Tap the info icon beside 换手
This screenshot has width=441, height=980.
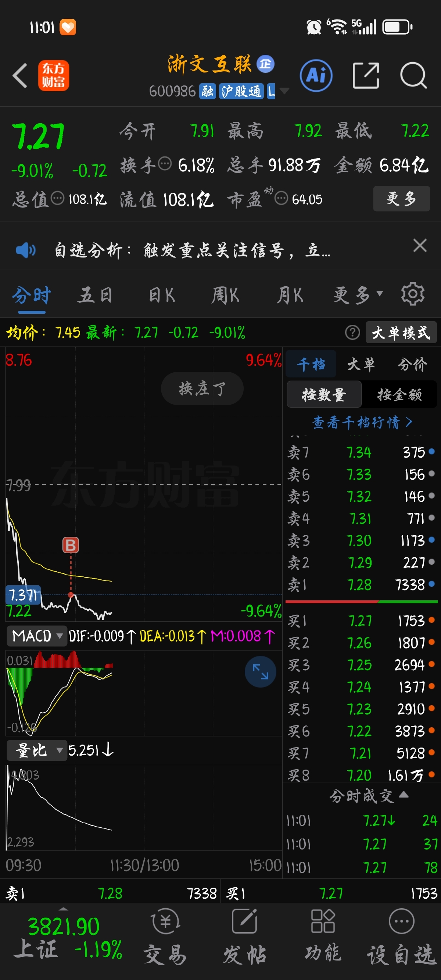point(165,164)
